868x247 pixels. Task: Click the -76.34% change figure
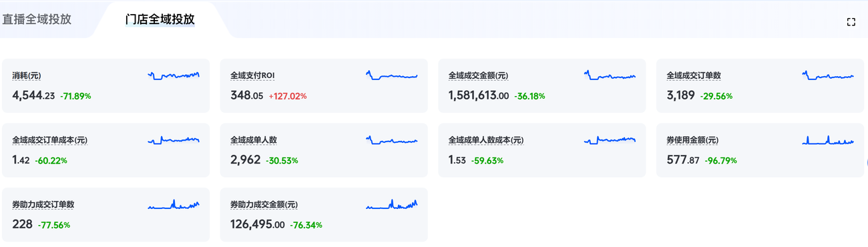(x=306, y=225)
